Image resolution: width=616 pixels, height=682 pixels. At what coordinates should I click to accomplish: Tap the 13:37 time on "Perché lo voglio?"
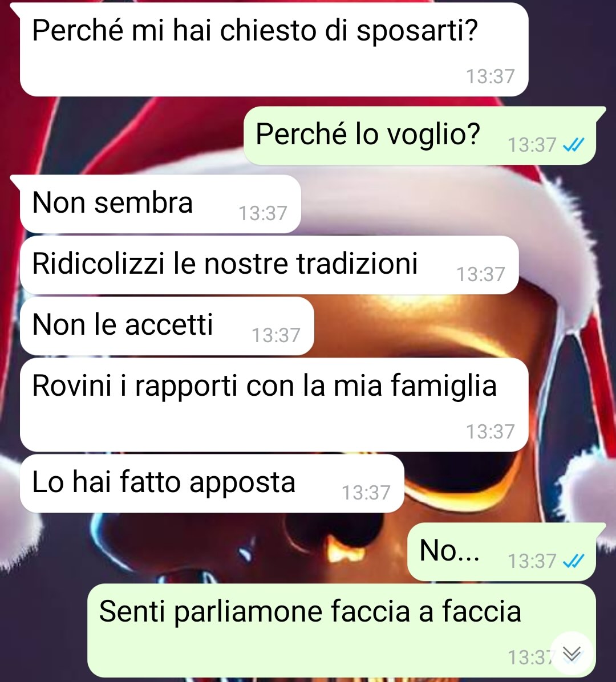coord(532,145)
